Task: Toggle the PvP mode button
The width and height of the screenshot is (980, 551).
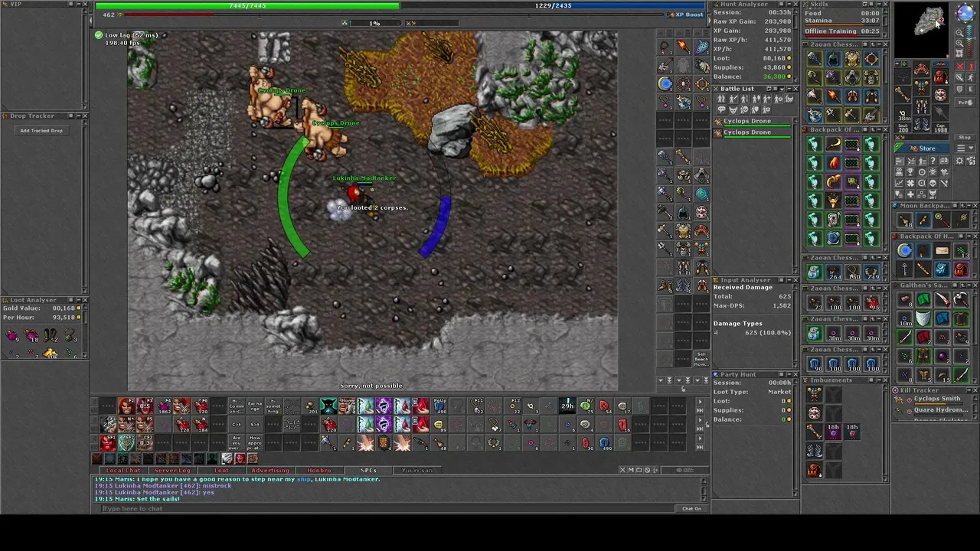Action: (x=965, y=103)
